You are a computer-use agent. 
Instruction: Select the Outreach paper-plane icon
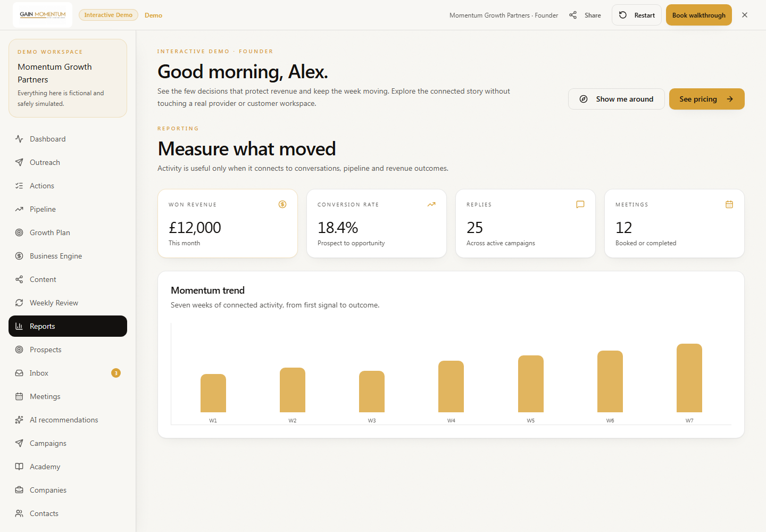(19, 162)
